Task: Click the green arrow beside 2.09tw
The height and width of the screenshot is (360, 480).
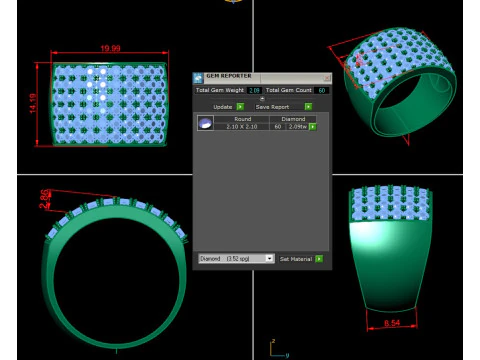Action: (313, 127)
